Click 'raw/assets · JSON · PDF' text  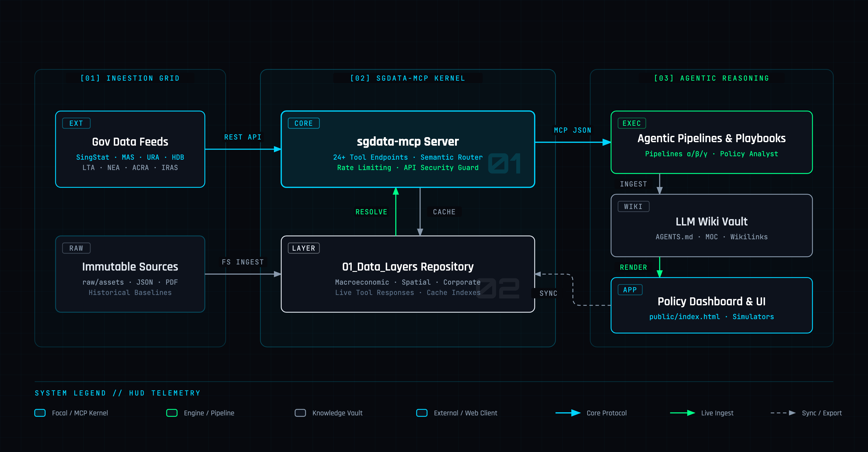[x=130, y=282]
